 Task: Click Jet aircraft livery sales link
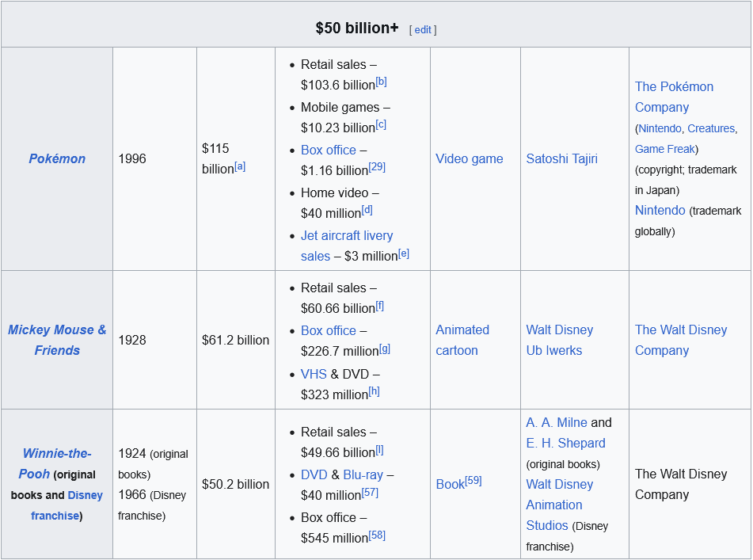(x=347, y=246)
